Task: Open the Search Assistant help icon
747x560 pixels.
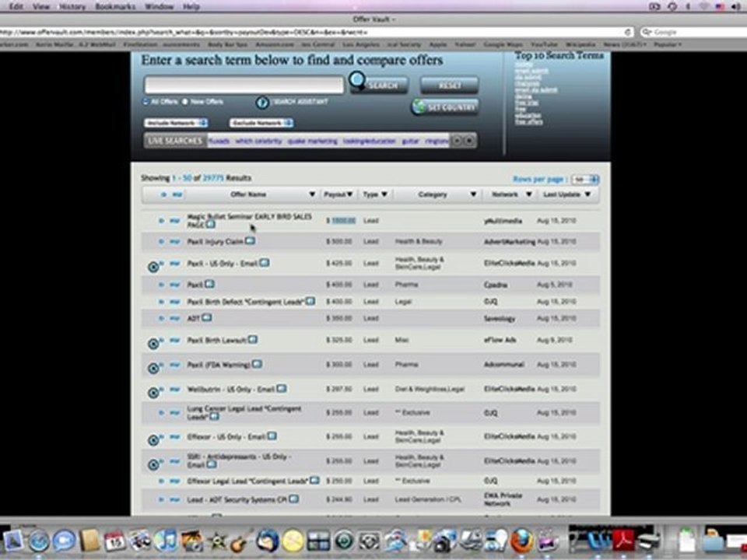Action: point(262,103)
